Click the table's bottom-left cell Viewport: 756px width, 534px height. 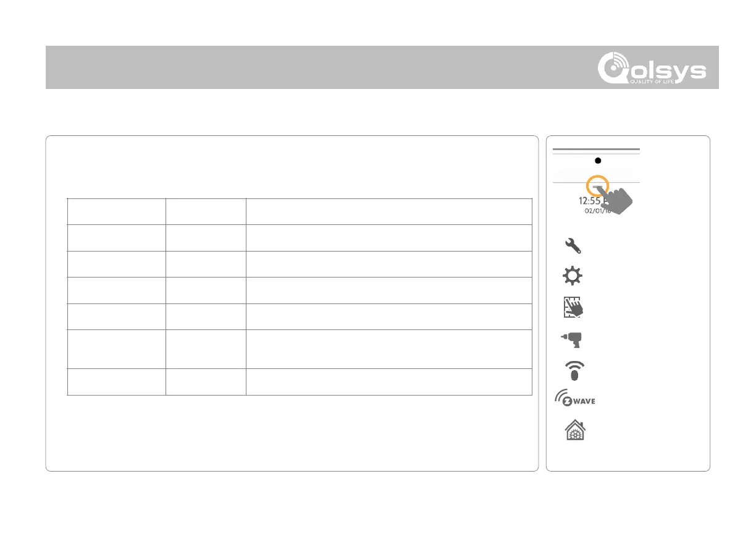pos(116,382)
